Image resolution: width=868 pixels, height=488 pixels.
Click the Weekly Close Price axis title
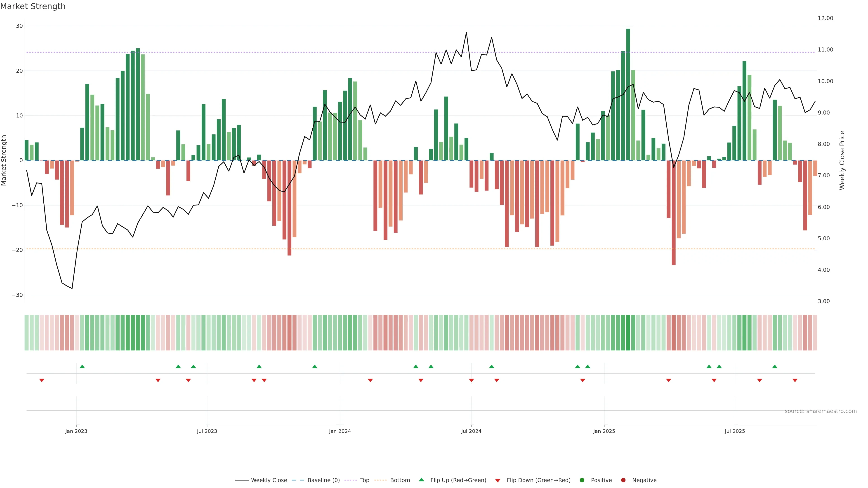click(842, 160)
